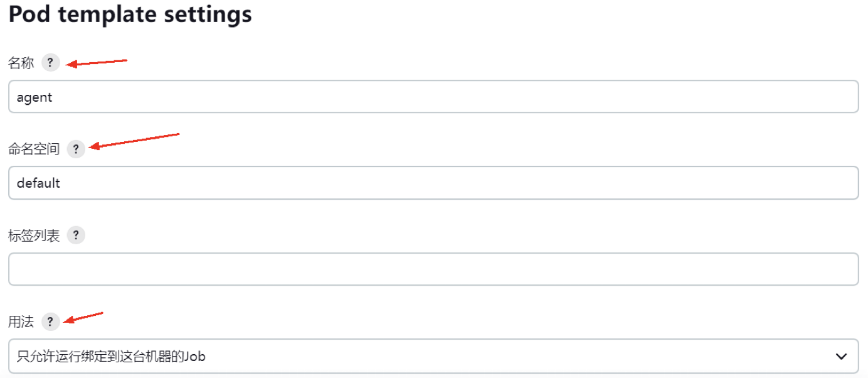The height and width of the screenshot is (378, 868).
Task: Focus the 命名空间 field with "default"
Action: (x=433, y=183)
